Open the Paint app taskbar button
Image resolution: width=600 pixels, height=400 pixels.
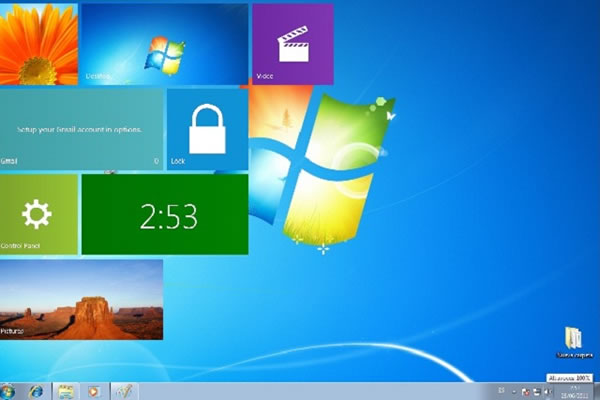pyautogui.click(x=124, y=392)
